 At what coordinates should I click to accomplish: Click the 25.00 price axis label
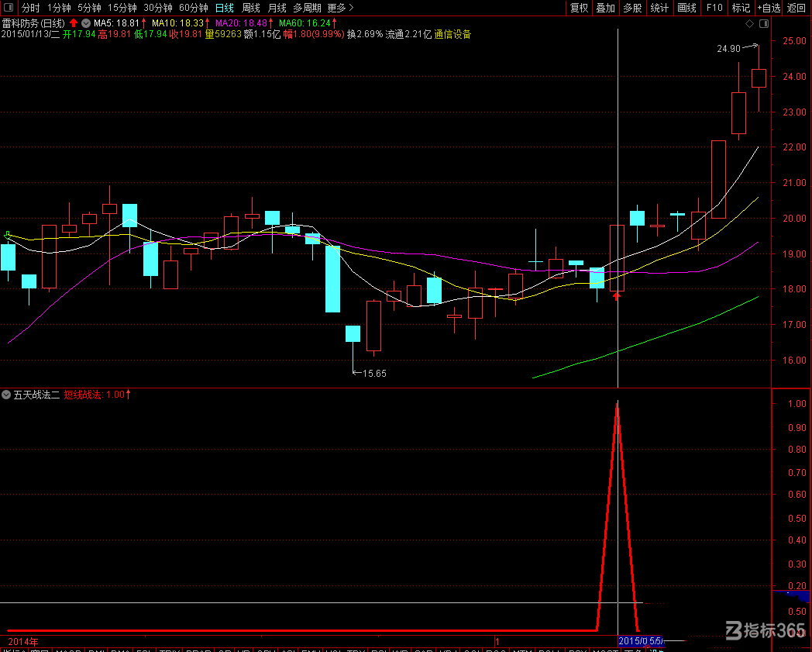pyautogui.click(x=795, y=41)
